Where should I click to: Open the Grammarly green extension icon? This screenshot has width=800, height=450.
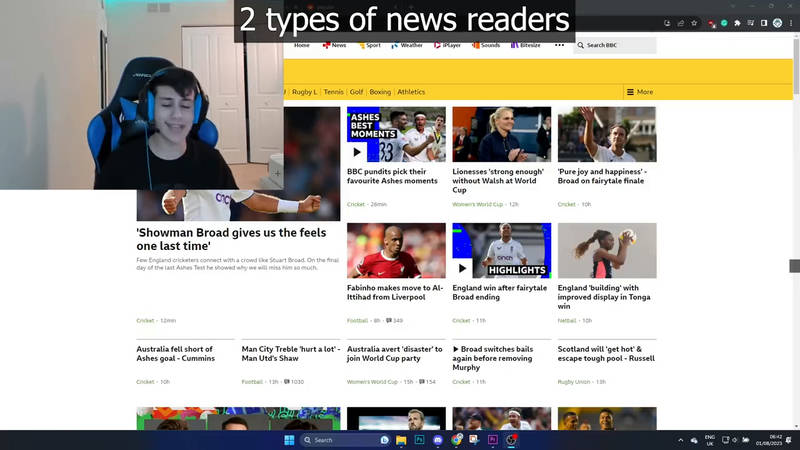[x=724, y=23]
